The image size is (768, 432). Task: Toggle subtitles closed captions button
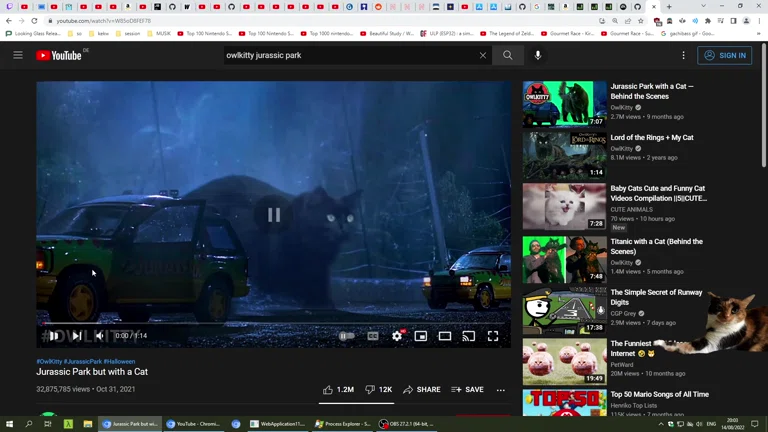tap(373, 337)
